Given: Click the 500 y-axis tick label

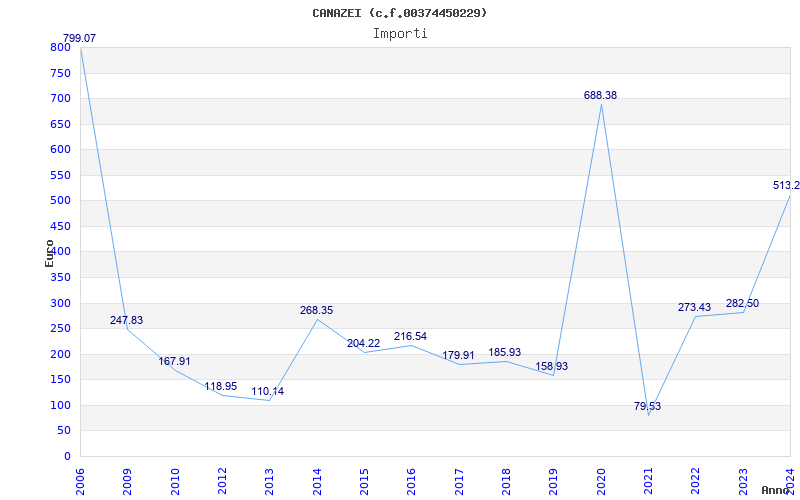Looking at the screenshot, I should pos(60,201).
